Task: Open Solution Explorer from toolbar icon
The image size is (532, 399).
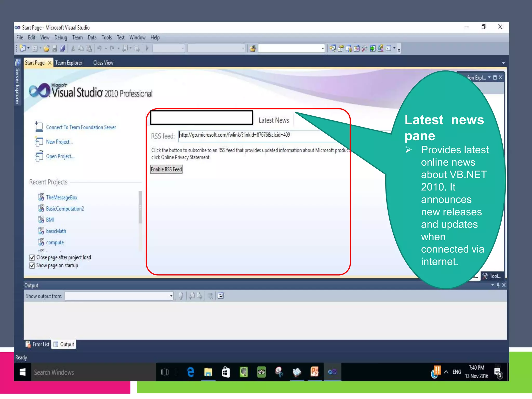Action: pos(332,48)
